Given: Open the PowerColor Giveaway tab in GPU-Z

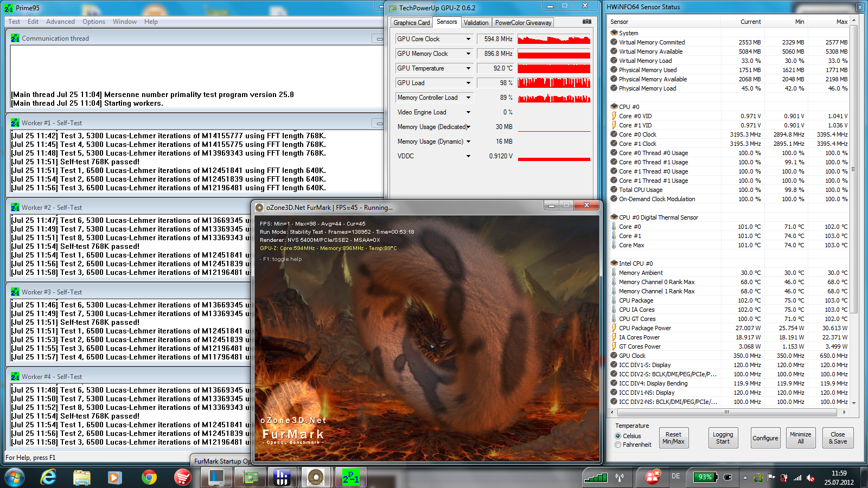Looking at the screenshot, I should coord(523,23).
